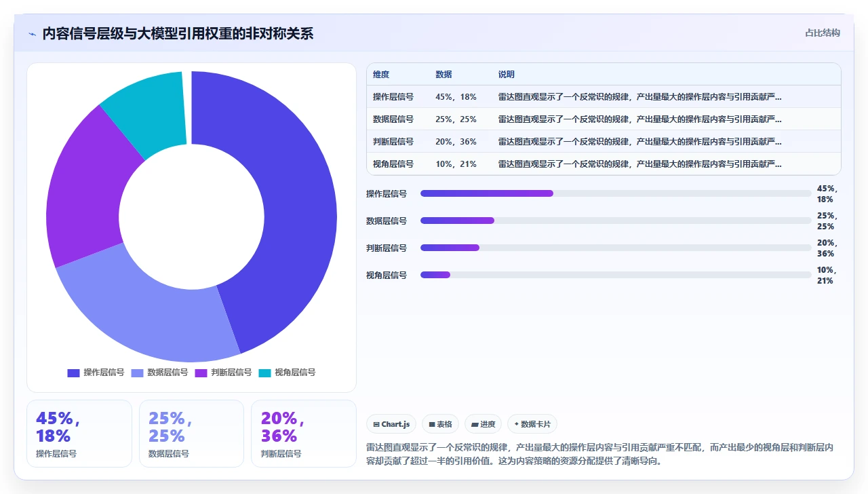The height and width of the screenshot is (494, 868).
Task: Click the 表格 tag chip
Action: coord(440,424)
